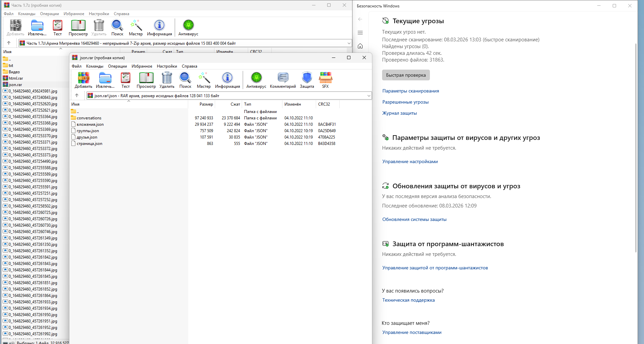This screenshot has width=644, height=344.
Task: Click Извлечь icon in json.rar toolbar
Action: click(x=105, y=80)
